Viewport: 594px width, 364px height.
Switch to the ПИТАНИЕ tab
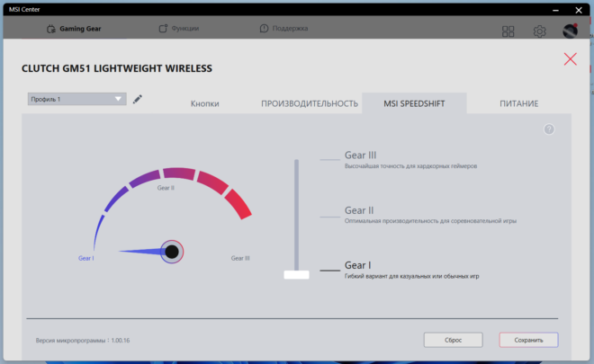point(518,103)
